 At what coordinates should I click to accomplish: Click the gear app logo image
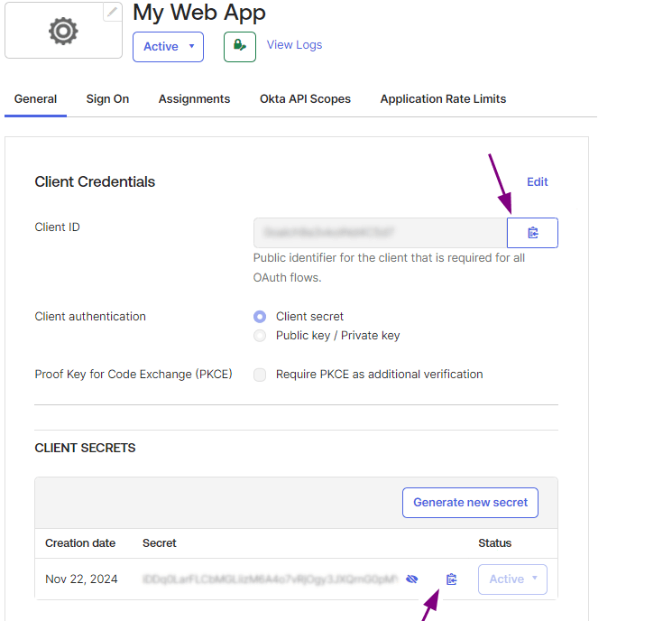(x=63, y=32)
